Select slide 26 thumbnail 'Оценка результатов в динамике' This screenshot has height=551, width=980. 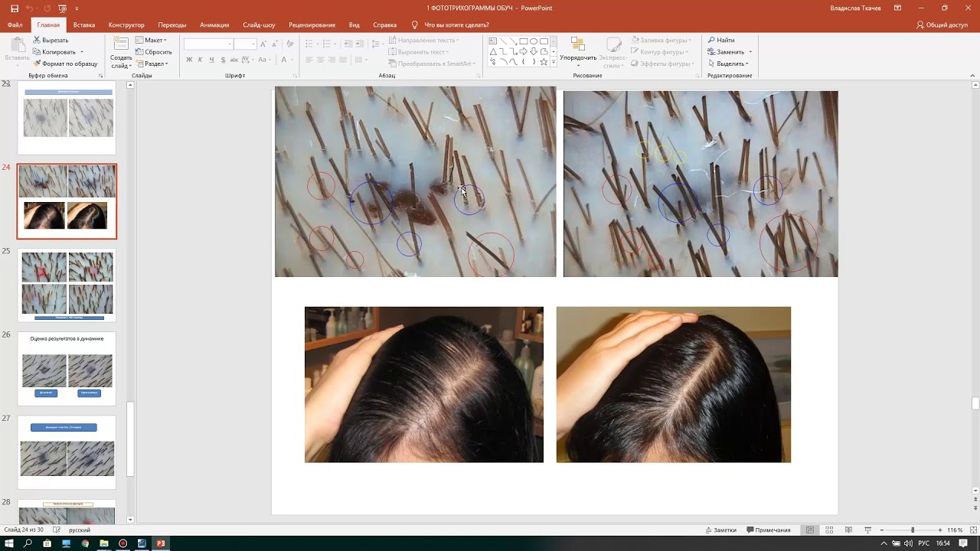[x=67, y=368]
